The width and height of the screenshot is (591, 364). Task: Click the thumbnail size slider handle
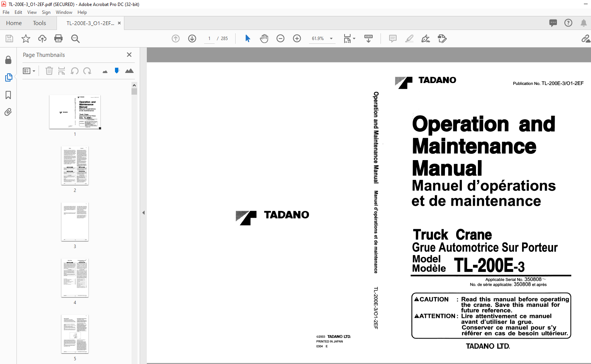coord(117,70)
